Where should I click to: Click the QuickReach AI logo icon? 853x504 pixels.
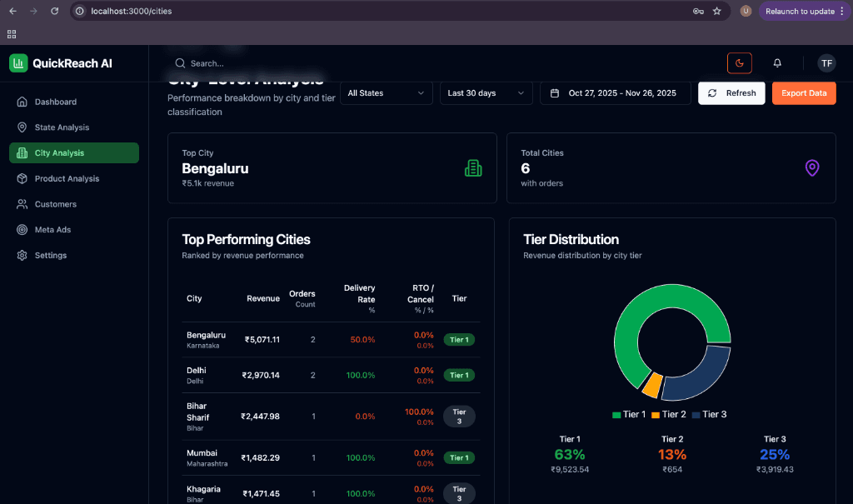point(18,62)
